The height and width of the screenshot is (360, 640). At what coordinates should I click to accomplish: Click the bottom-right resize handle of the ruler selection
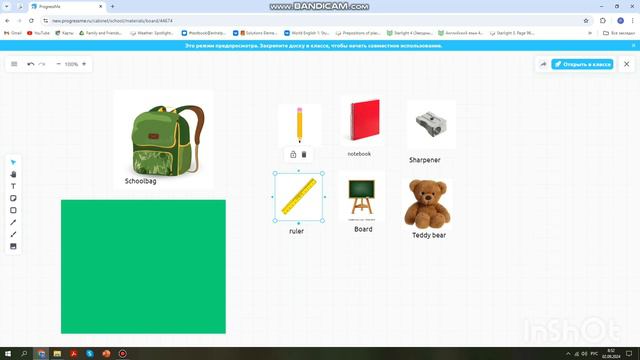click(322, 221)
